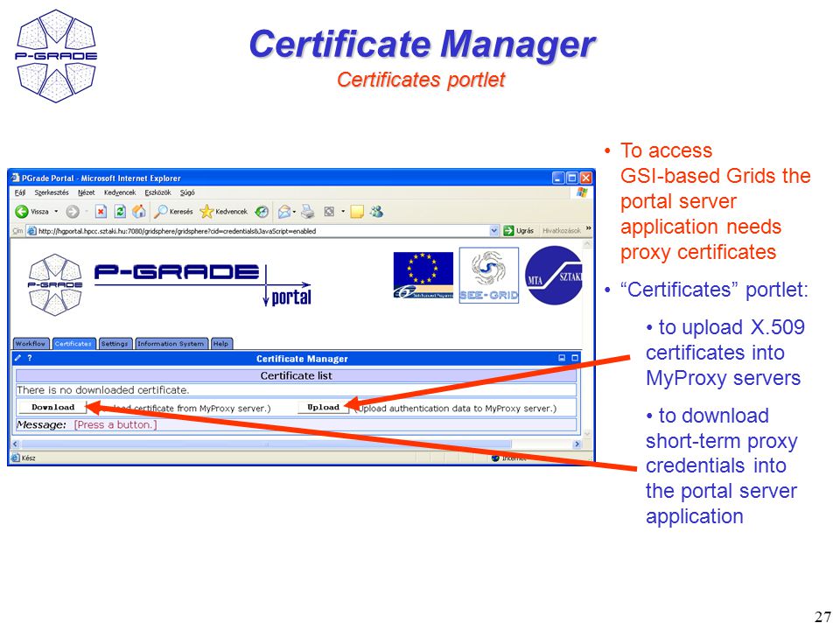
Task: Click the address bar URL field
Action: coord(262,231)
